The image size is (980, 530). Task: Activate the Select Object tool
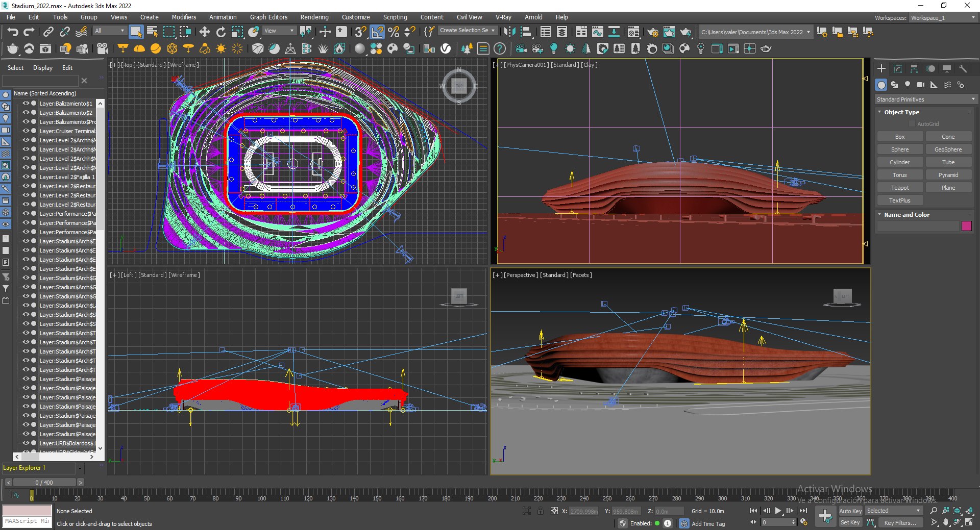pos(136,32)
